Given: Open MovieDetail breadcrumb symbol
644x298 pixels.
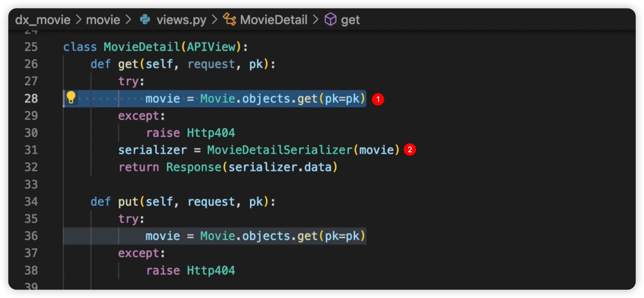Looking at the screenshot, I should coord(273,20).
